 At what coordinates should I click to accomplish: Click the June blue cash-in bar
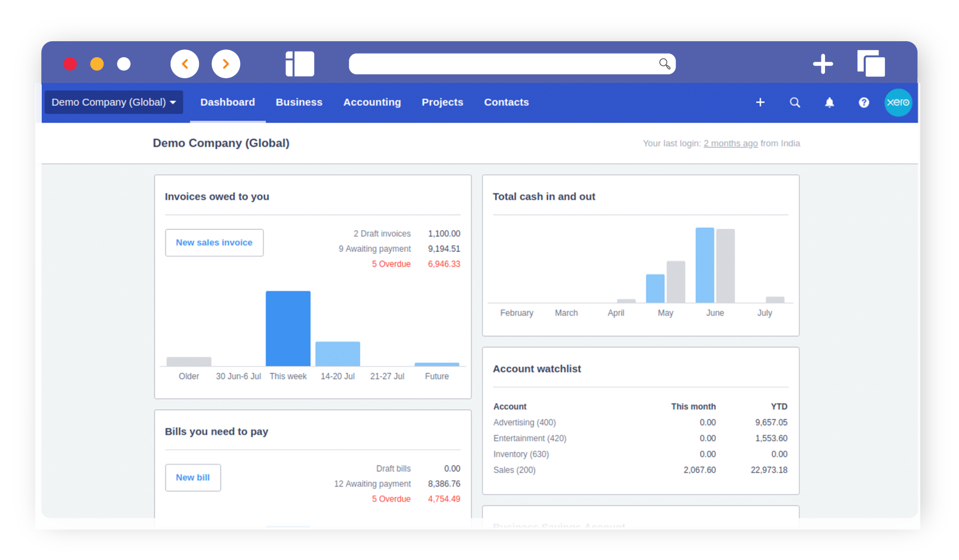pyautogui.click(x=704, y=265)
